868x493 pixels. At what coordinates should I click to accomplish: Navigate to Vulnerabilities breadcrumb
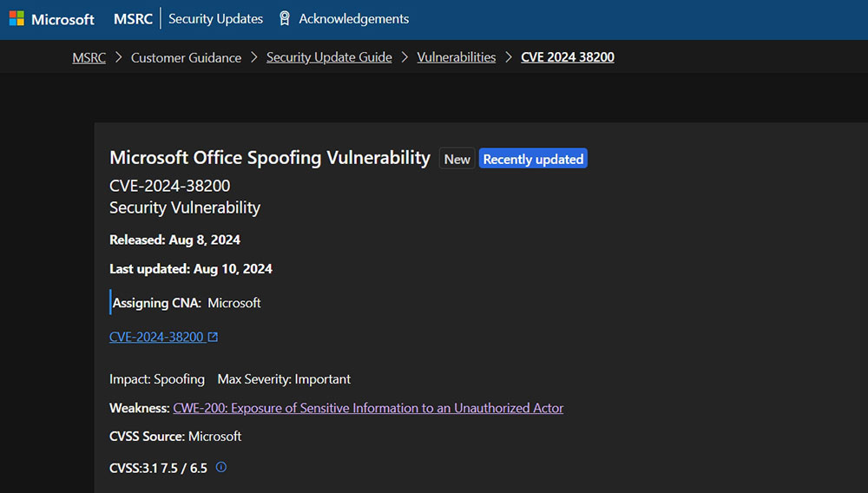point(457,57)
